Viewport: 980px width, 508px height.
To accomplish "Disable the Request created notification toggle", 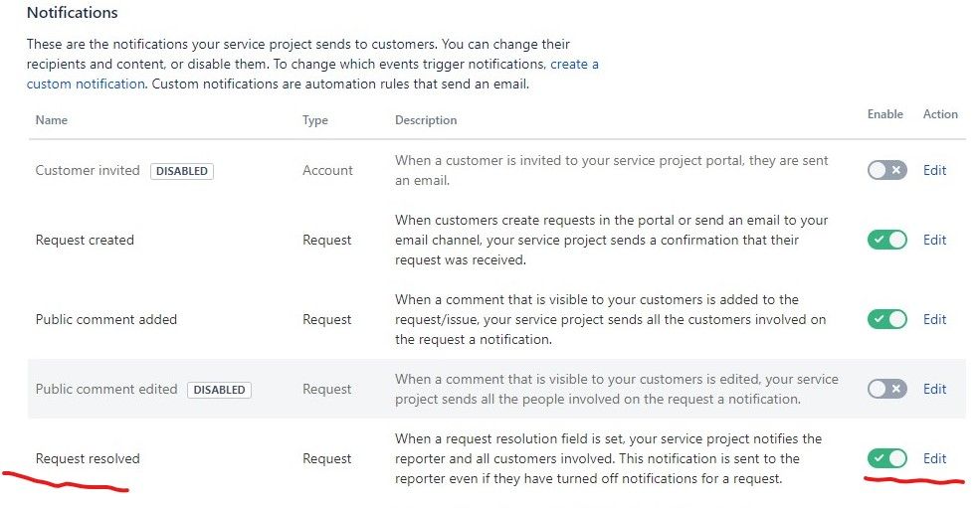I will click(x=886, y=240).
